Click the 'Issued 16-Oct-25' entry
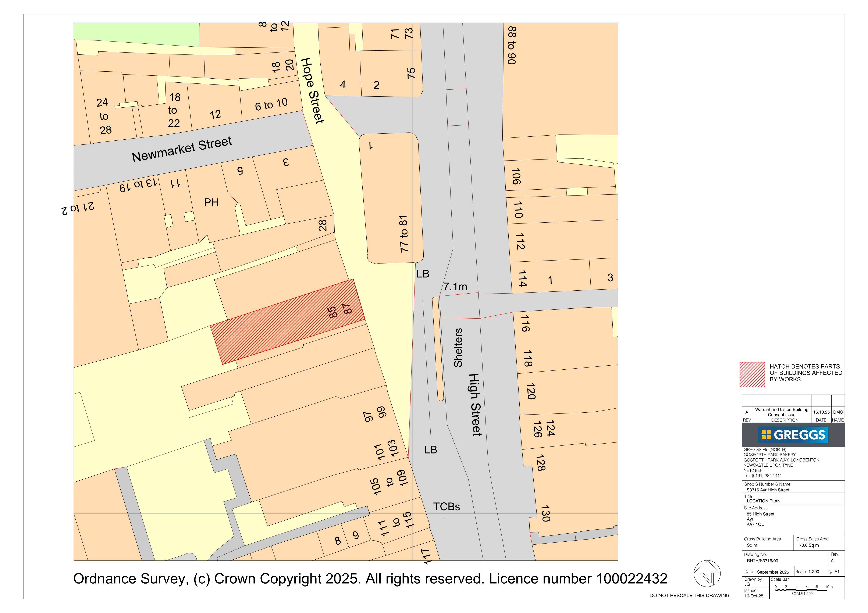 coord(753,593)
